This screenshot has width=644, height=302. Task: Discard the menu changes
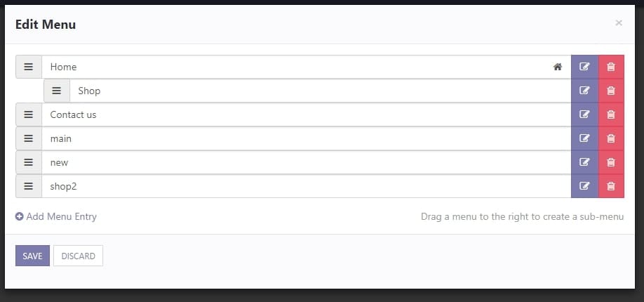tap(78, 256)
